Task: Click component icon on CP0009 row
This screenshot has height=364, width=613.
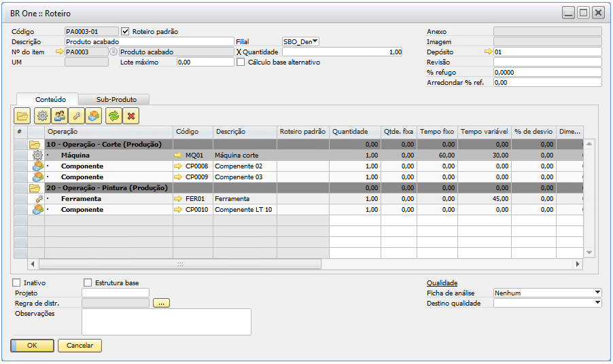Action: 38,177
